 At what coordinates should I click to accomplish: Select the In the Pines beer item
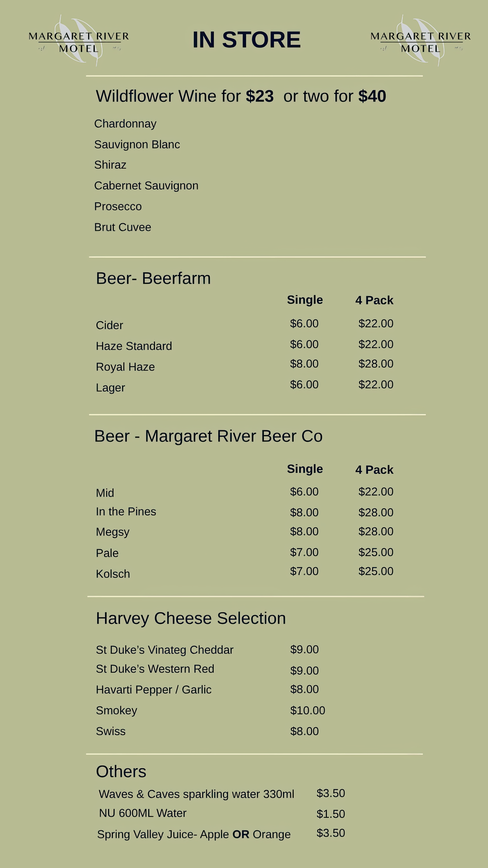click(x=126, y=512)
